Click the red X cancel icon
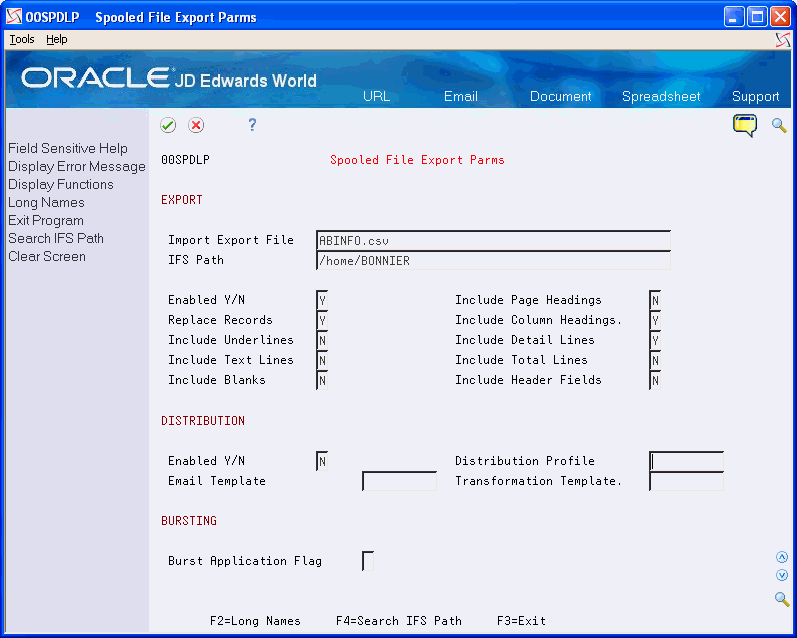Viewport: 797px width, 638px height. click(196, 125)
